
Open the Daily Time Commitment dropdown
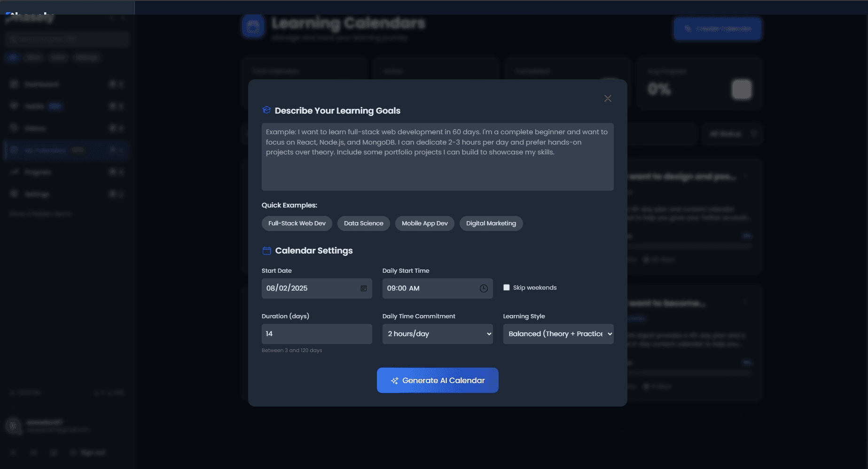point(437,334)
